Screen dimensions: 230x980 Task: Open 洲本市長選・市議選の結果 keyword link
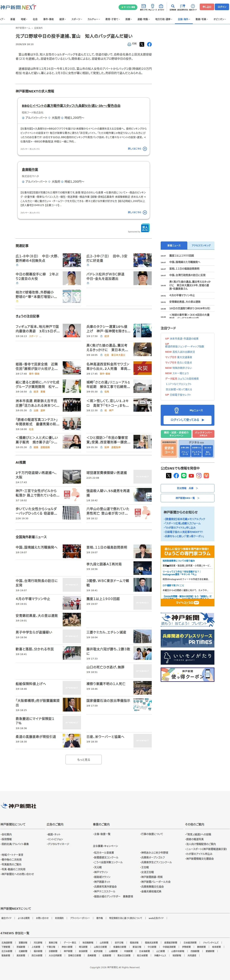(184, 339)
